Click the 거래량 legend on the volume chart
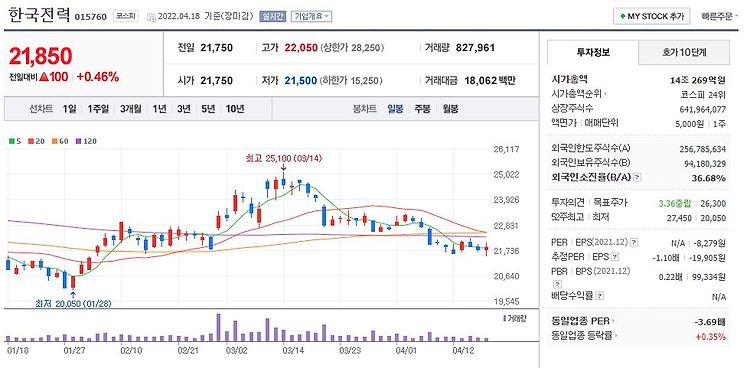Image resolution: width=750 pixels, height=368 pixels. click(x=515, y=318)
